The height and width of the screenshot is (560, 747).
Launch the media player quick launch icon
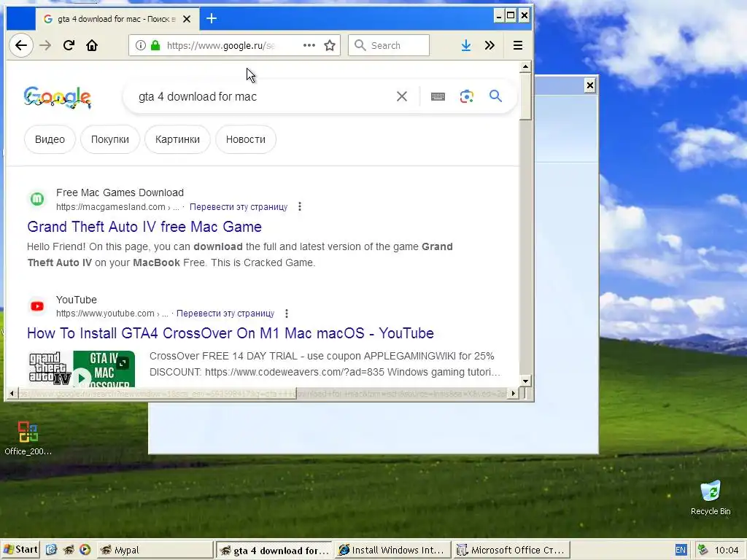85,550
